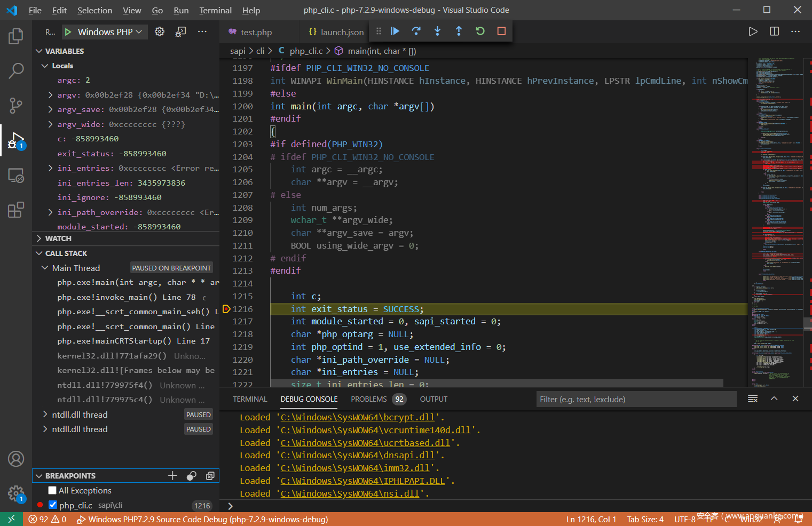Open the Terminal menu
The image size is (812, 526).
point(215,10)
